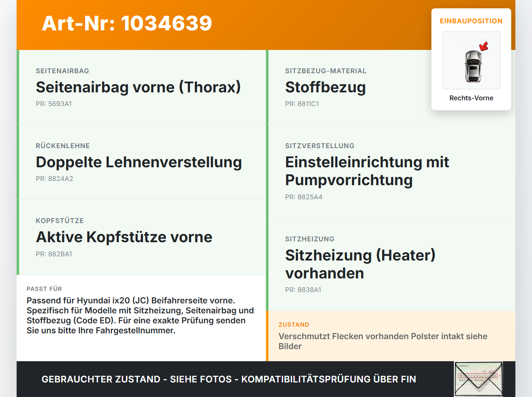Click the 'Rechts-Vorne' caption

point(471,98)
